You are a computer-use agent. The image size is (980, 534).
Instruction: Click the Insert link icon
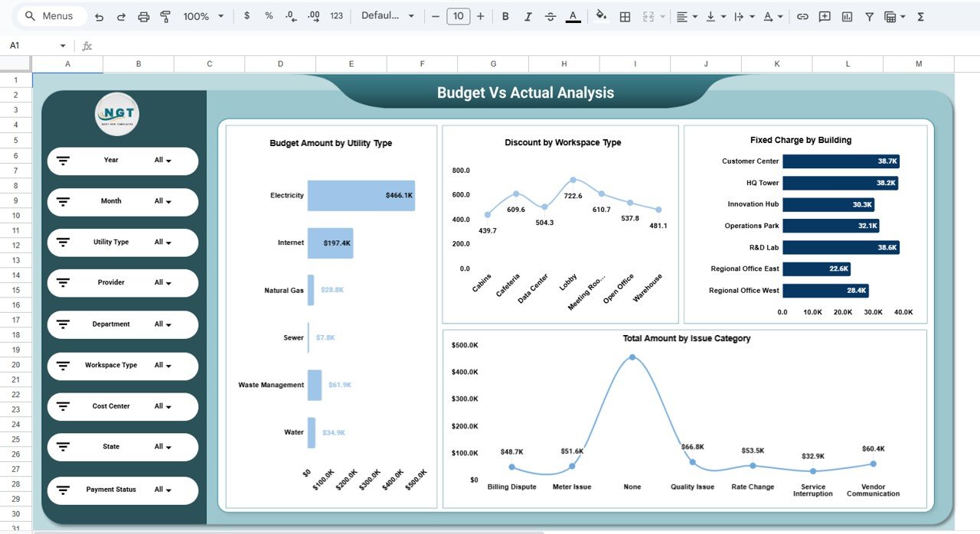click(802, 15)
